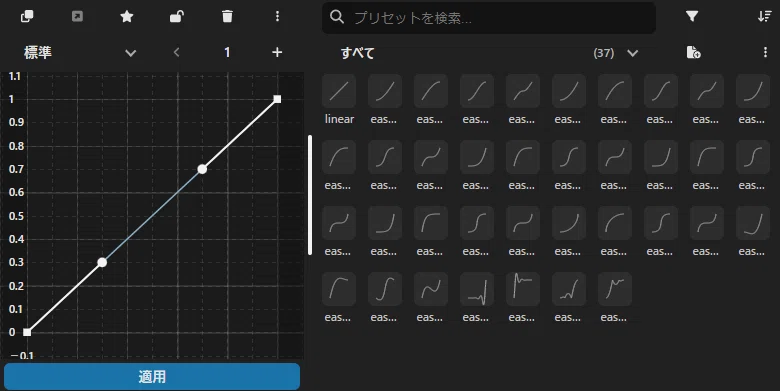This screenshot has width=780, height=391.
Task: Click the greyed-out export arrow icon
Action: click(x=77, y=16)
